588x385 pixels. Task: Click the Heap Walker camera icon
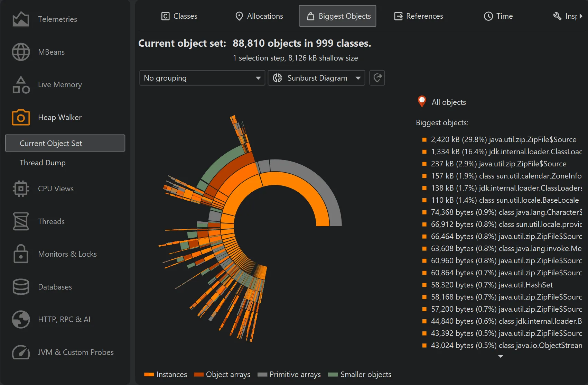tap(21, 117)
